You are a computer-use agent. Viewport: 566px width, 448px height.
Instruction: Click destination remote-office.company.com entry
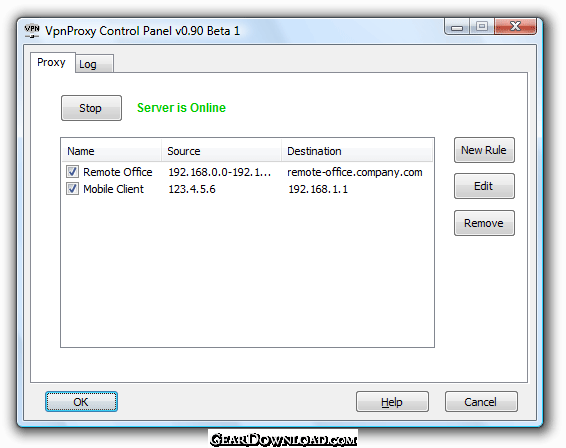point(355,172)
